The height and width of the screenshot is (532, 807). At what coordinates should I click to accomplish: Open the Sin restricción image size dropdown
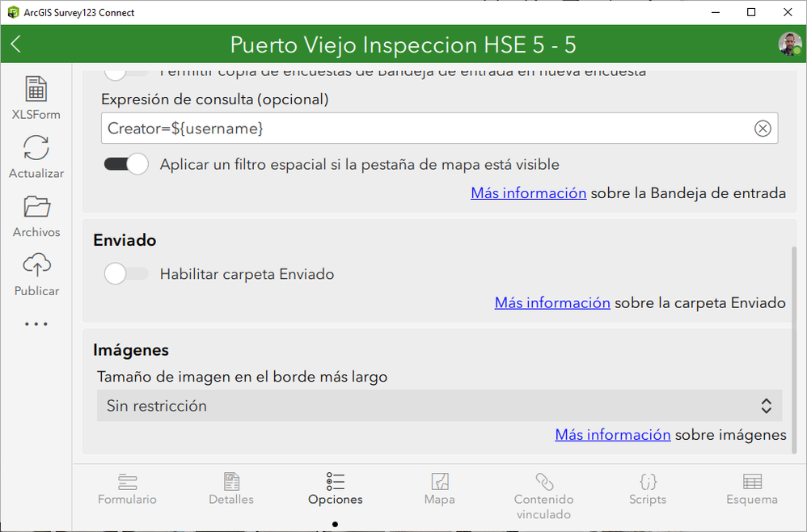point(440,406)
